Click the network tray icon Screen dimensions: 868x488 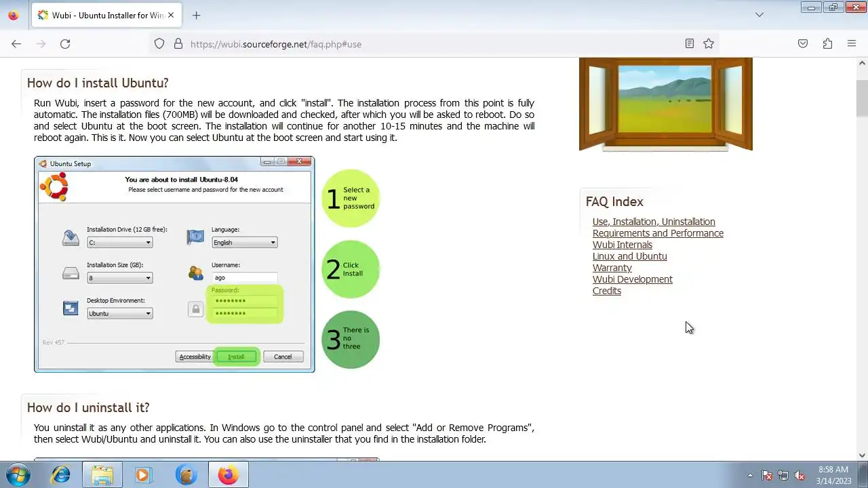pos(783,476)
